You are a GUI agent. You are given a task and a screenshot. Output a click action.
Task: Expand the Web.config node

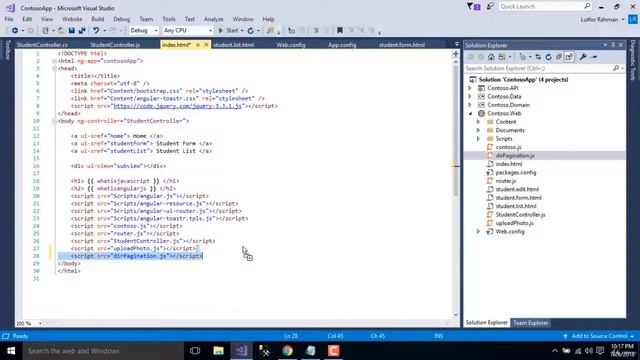click(478, 231)
